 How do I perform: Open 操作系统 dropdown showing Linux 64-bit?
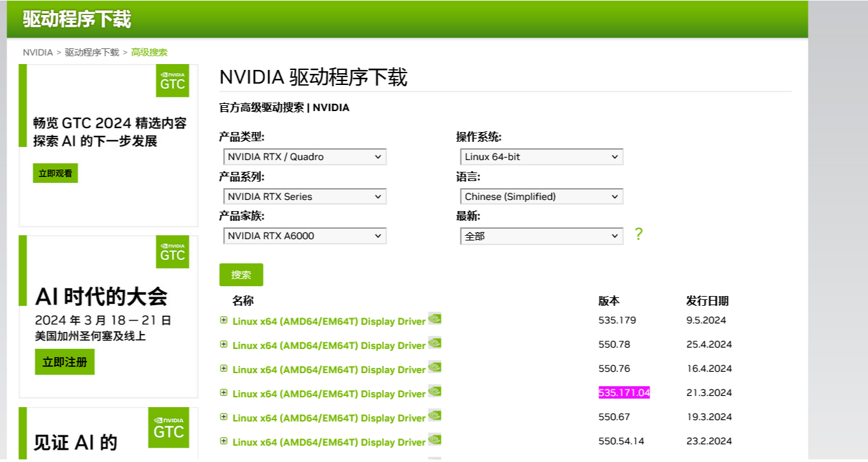click(x=542, y=157)
